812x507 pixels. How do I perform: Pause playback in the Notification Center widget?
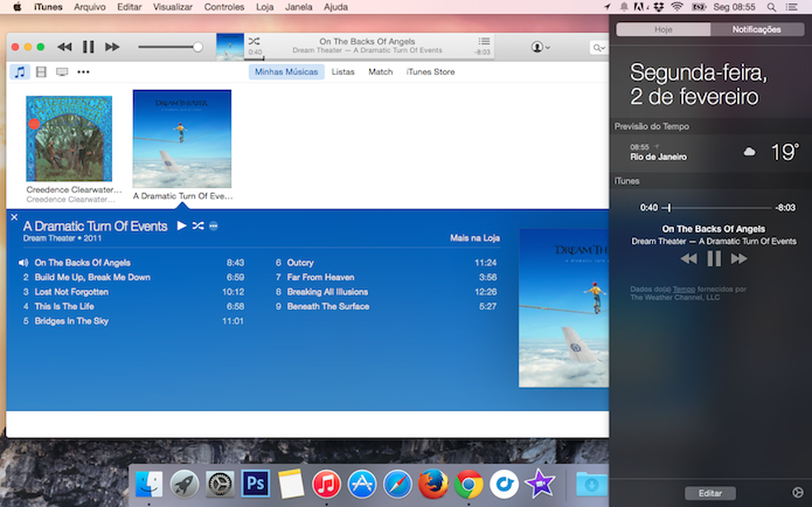(715, 258)
